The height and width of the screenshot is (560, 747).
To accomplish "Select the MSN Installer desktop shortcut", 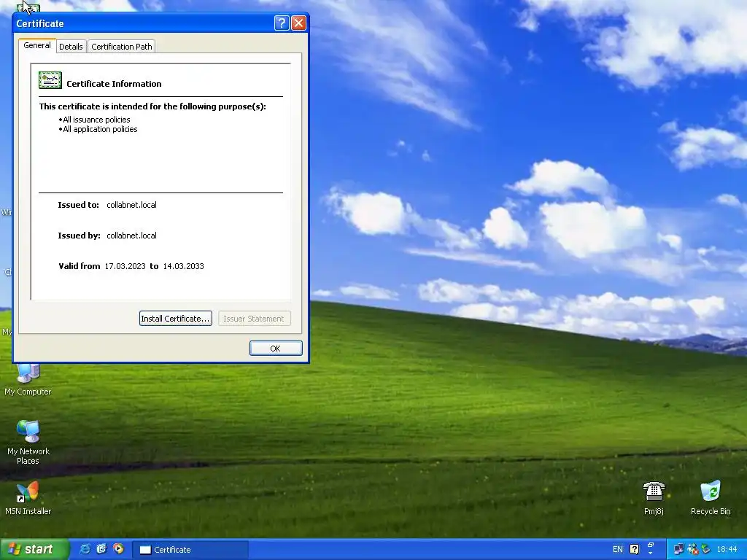I will [x=28, y=498].
